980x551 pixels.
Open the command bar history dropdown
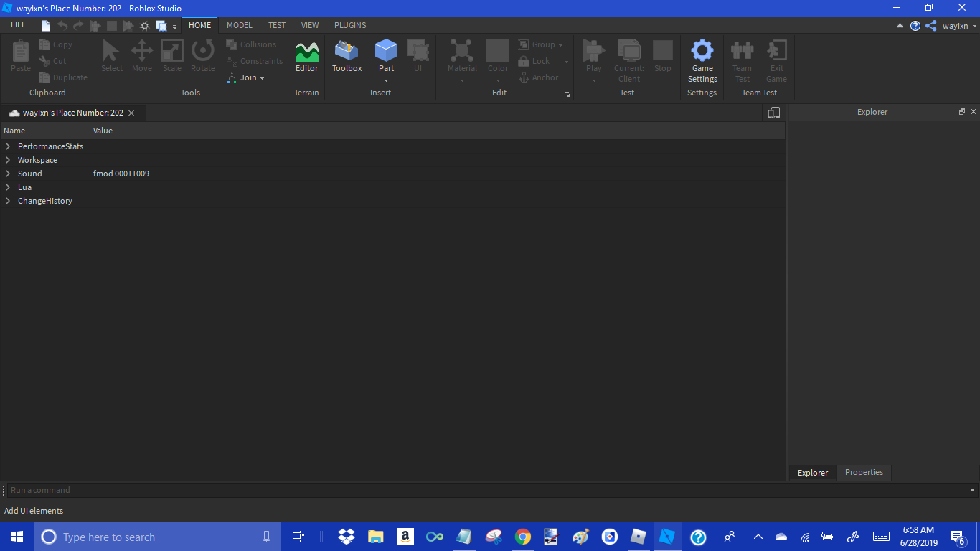(973, 490)
